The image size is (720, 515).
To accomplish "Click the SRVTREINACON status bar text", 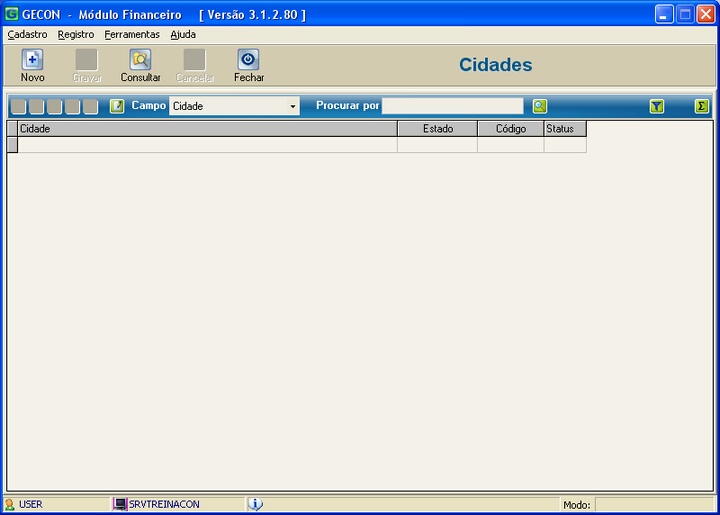I will tap(164, 504).
